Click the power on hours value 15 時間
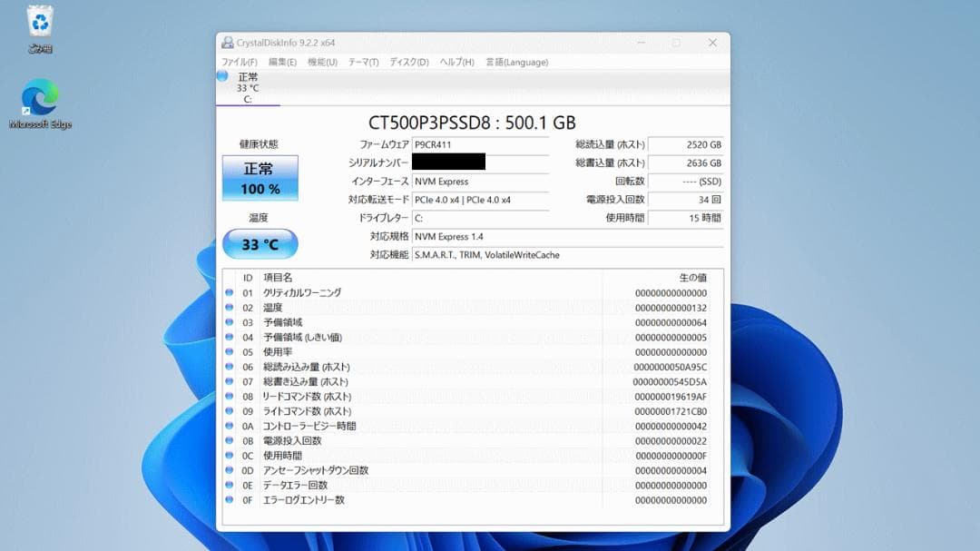This screenshot has height=551, width=980. [x=686, y=218]
